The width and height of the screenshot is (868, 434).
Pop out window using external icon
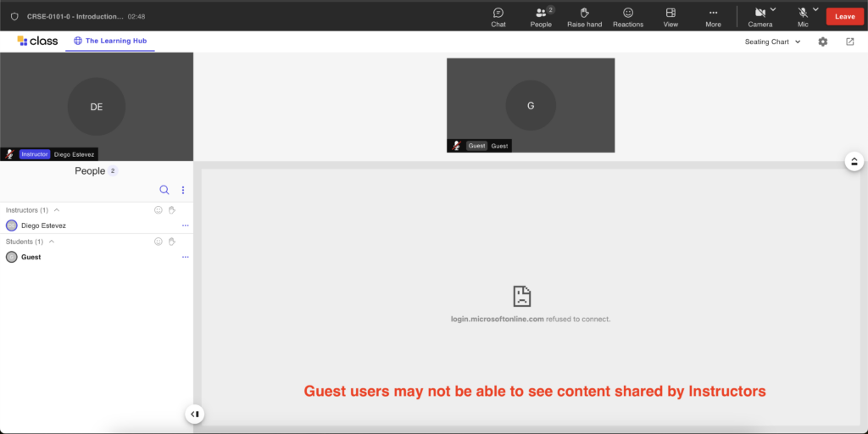pyautogui.click(x=850, y=42)
